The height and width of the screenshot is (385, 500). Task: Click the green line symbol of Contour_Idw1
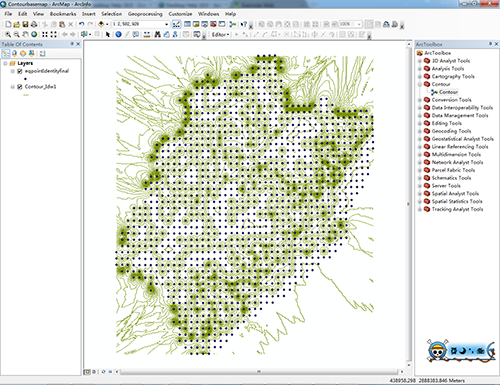tap(26, 95)
